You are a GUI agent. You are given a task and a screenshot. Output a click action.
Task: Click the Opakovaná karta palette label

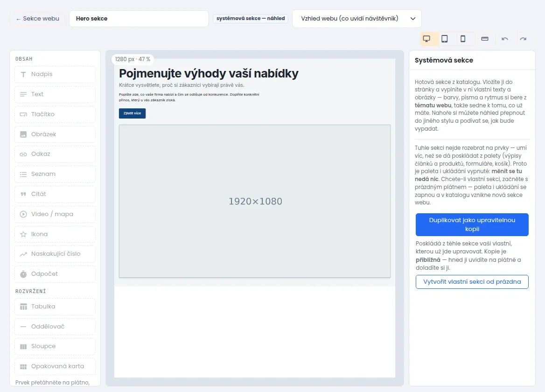pyautogui.click(x=58, y=366)
